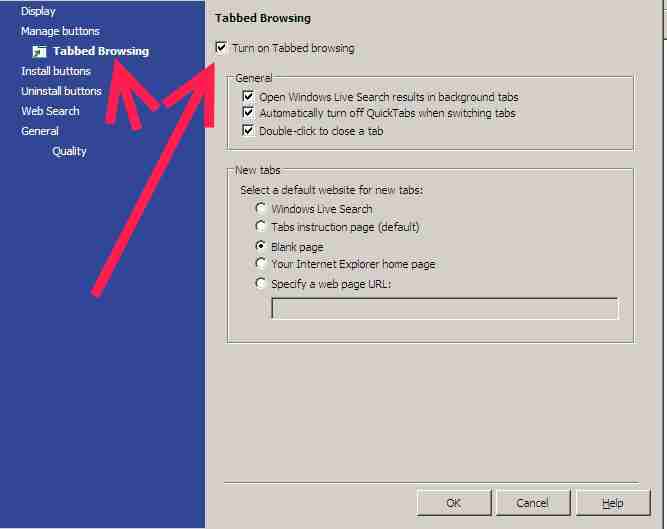
Task: Open the Display settings page
Action: [x=38, y=11]
